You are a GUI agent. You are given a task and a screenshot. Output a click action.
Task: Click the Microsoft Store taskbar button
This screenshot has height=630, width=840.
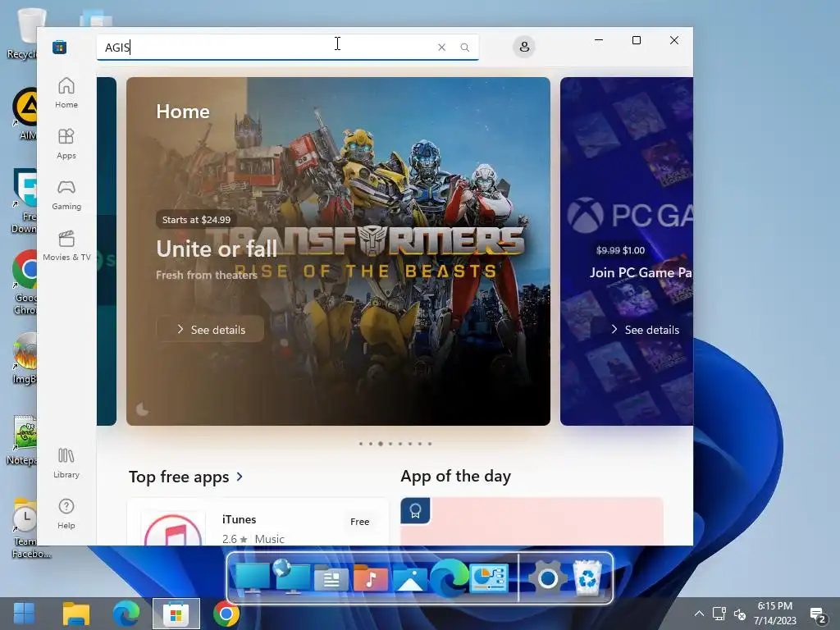(176, 614)
